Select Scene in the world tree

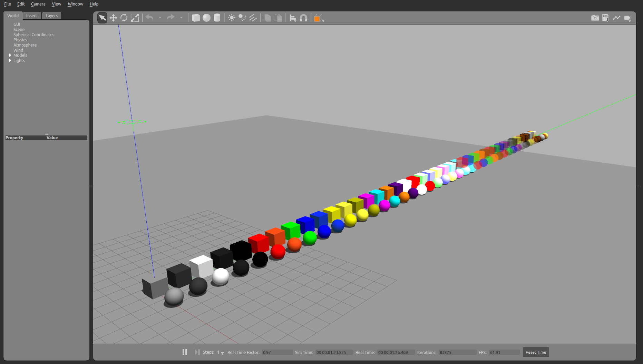point(19,29)
